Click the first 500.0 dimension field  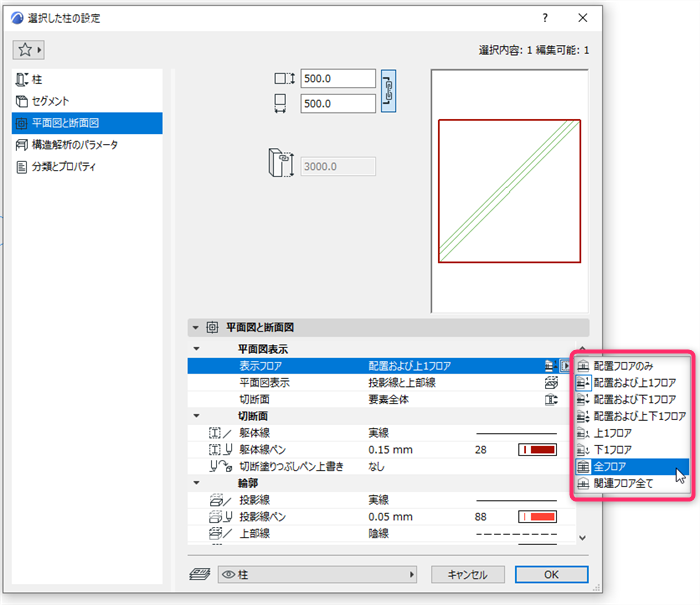[x=338, y=79]
